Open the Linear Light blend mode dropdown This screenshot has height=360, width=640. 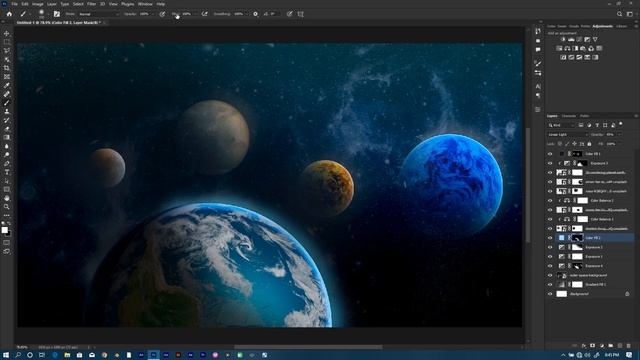[x=567, y=134]
